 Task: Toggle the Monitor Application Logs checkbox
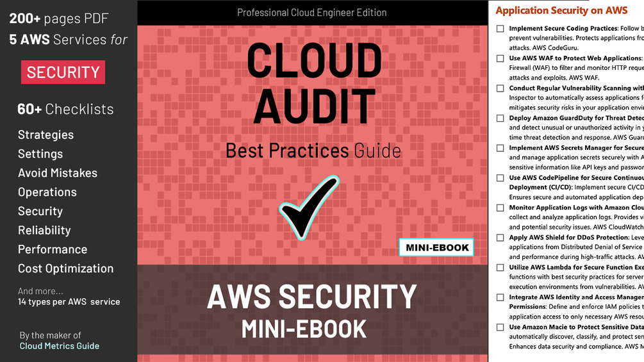[500, 208]
